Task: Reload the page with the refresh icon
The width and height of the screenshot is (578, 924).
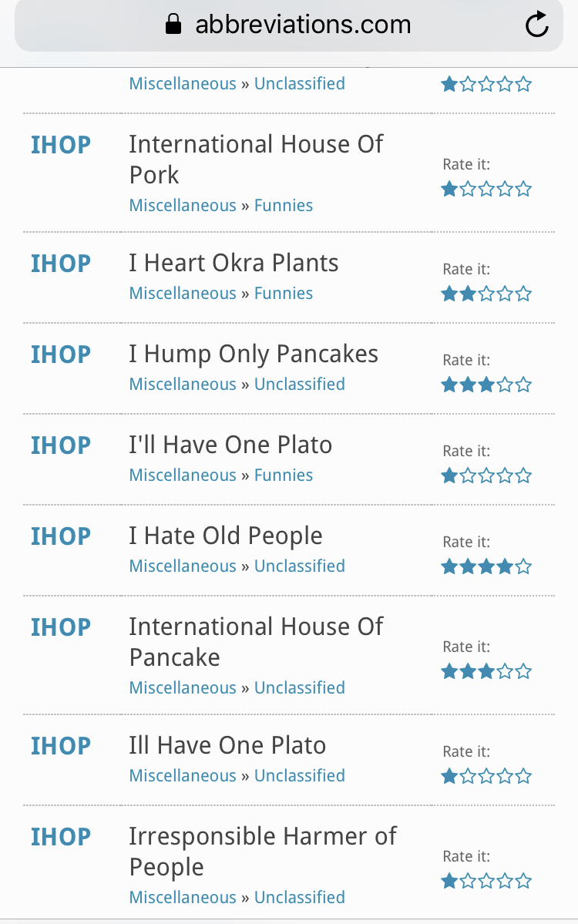Action: (536, 25)
